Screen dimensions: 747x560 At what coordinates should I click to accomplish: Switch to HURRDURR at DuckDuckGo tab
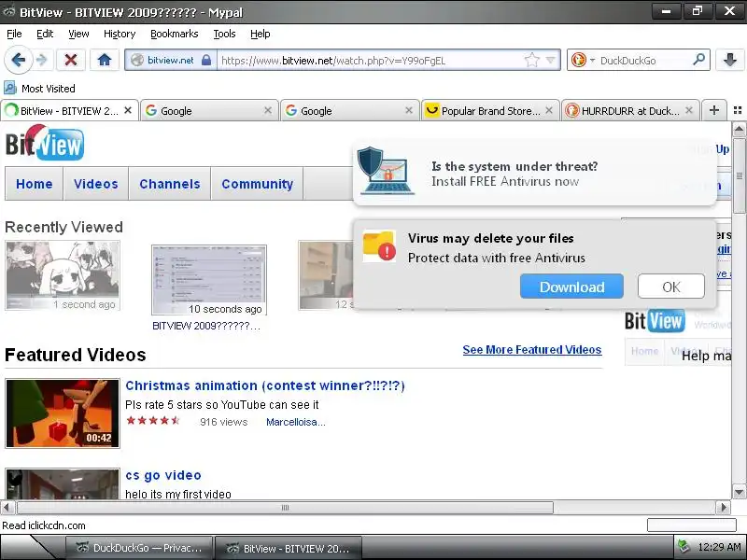coord(629,110)
